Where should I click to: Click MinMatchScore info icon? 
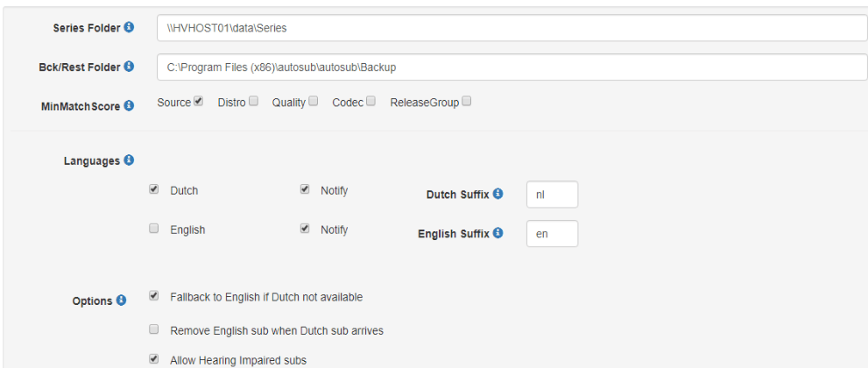click(x=129, y=106)
